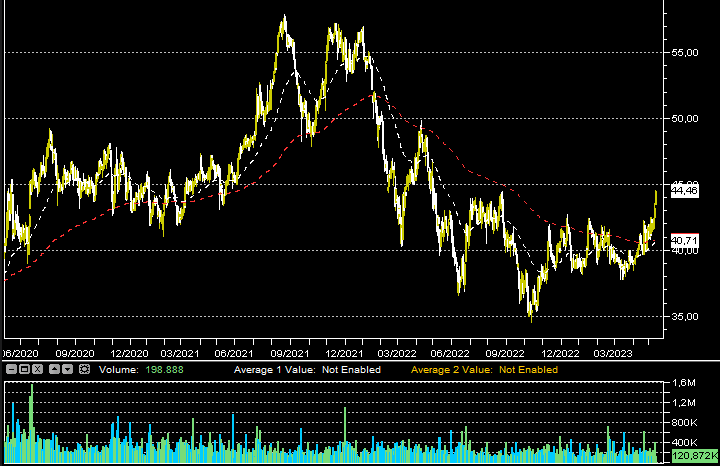Image resolution: width=720 pixels, height=466 pixels.
Task: Move the Volume panel up
Action: tap(54, 369)
